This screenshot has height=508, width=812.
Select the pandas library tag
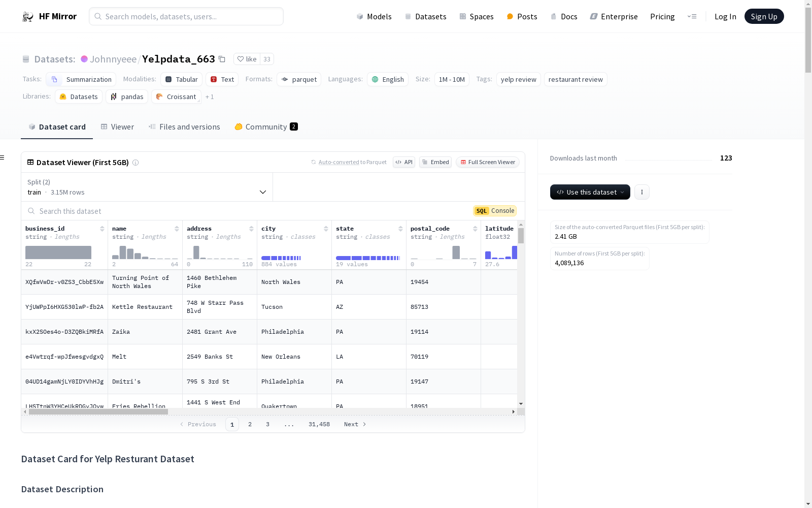coord(127,97)
